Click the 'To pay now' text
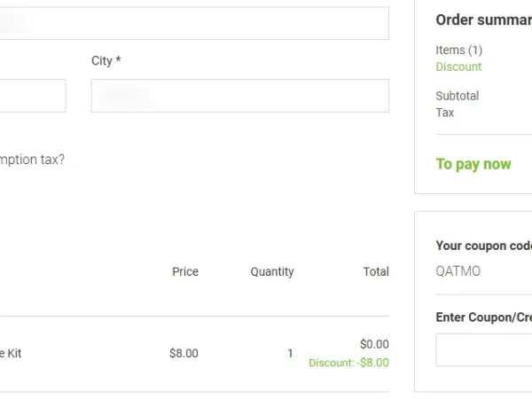Image resolution: width=532 pixels, height=399 pixels. 473,164
